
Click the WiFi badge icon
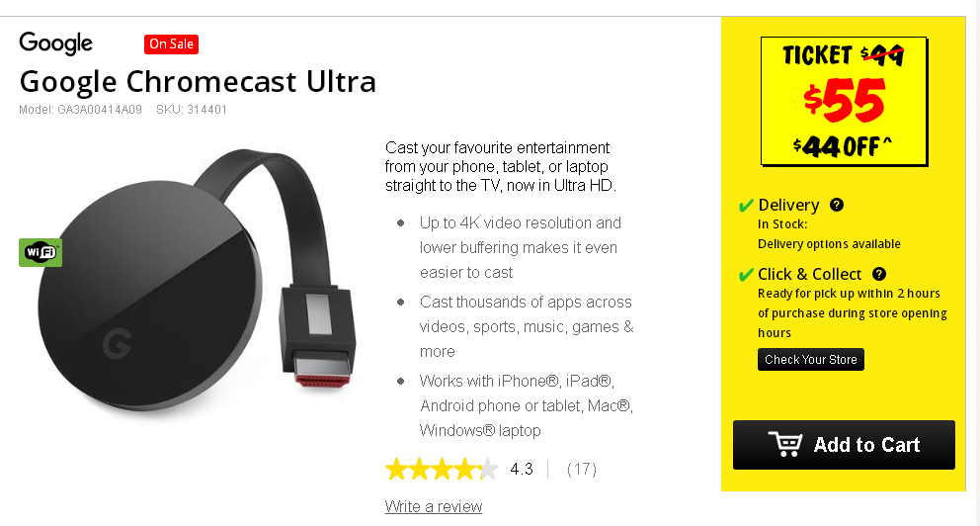pos(41,253)
